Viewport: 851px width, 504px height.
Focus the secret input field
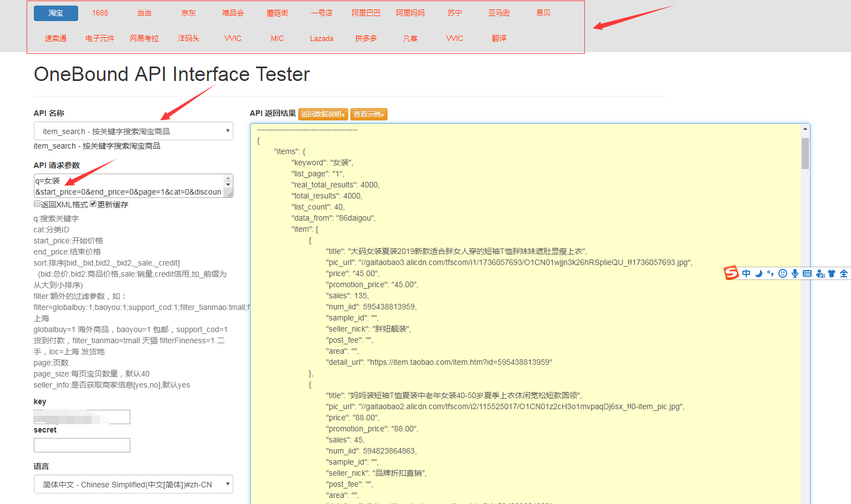pyautogui.click(x=82, y=445)
